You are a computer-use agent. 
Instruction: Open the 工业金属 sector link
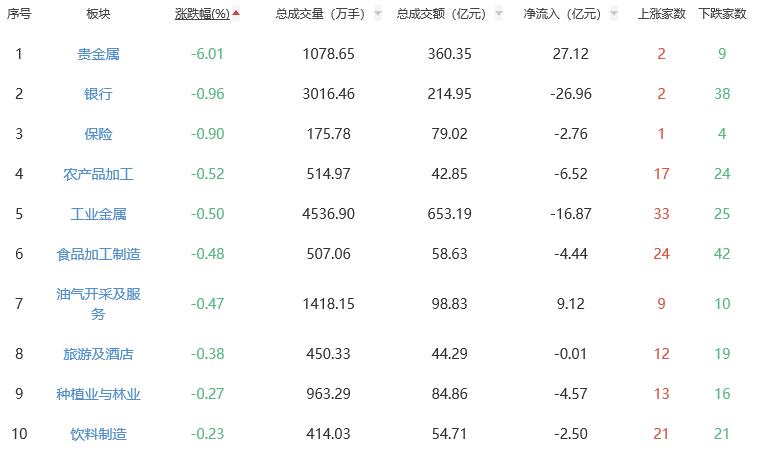(98, 214)
